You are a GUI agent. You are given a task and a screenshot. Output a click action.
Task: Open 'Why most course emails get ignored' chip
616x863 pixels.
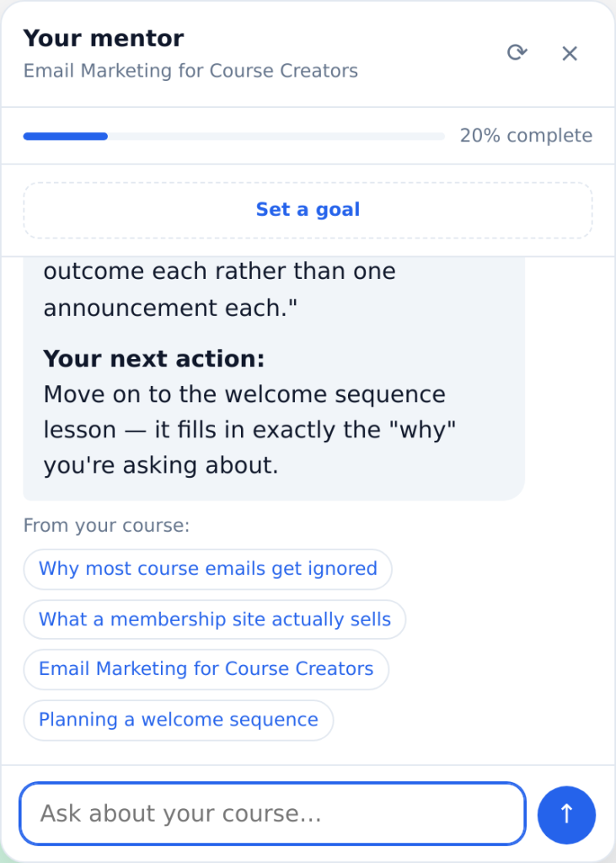[x=207, y=569]
